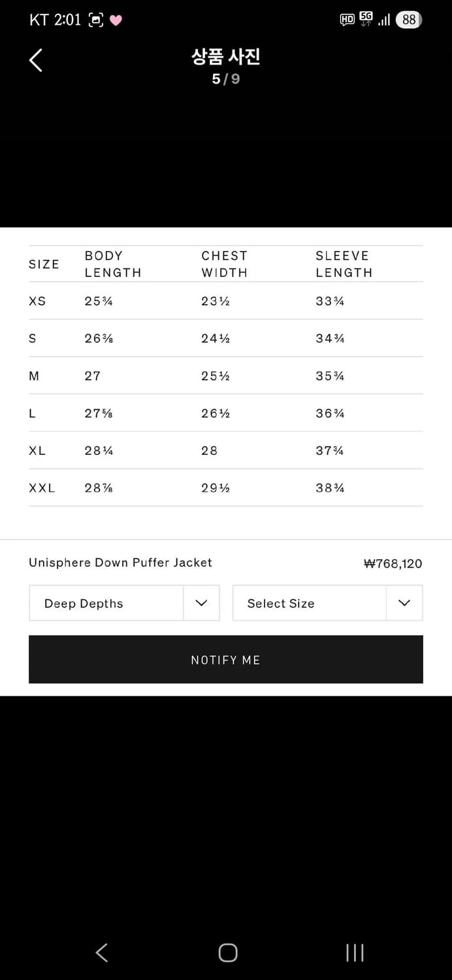The height and width of the screenshot is (980, 452).
Task: Tap the back arrow at top left
Action: pyautogui.click(x=36, y=60)
